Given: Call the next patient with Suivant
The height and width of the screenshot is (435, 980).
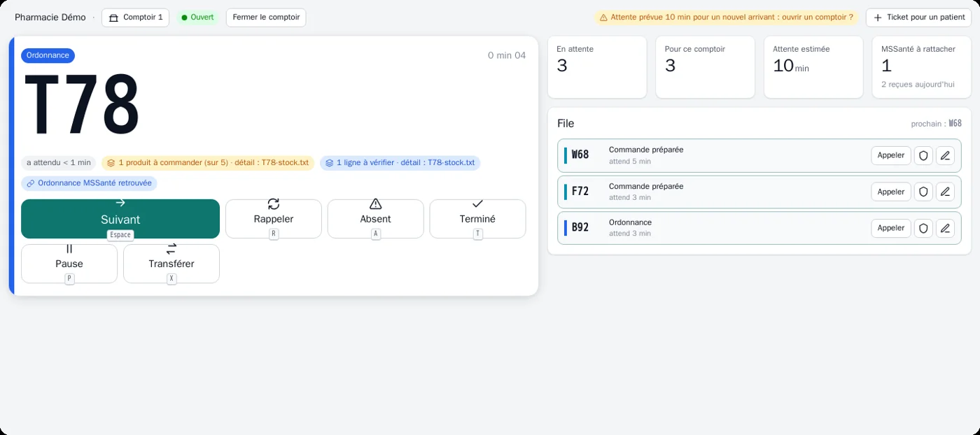Looking at the screenshot, I should pos(120,219).
